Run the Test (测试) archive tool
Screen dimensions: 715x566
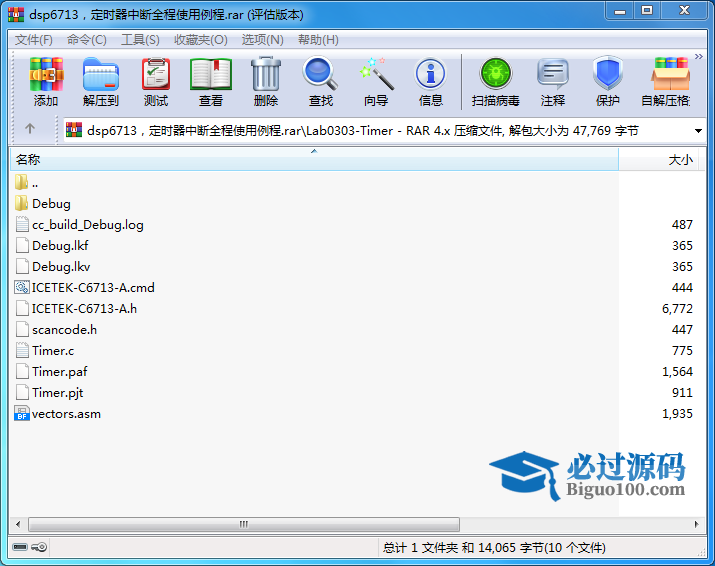click(x=156, y=81)
